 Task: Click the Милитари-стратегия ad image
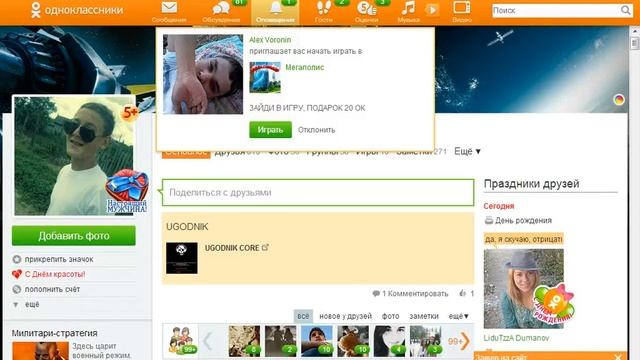[40, 351]
